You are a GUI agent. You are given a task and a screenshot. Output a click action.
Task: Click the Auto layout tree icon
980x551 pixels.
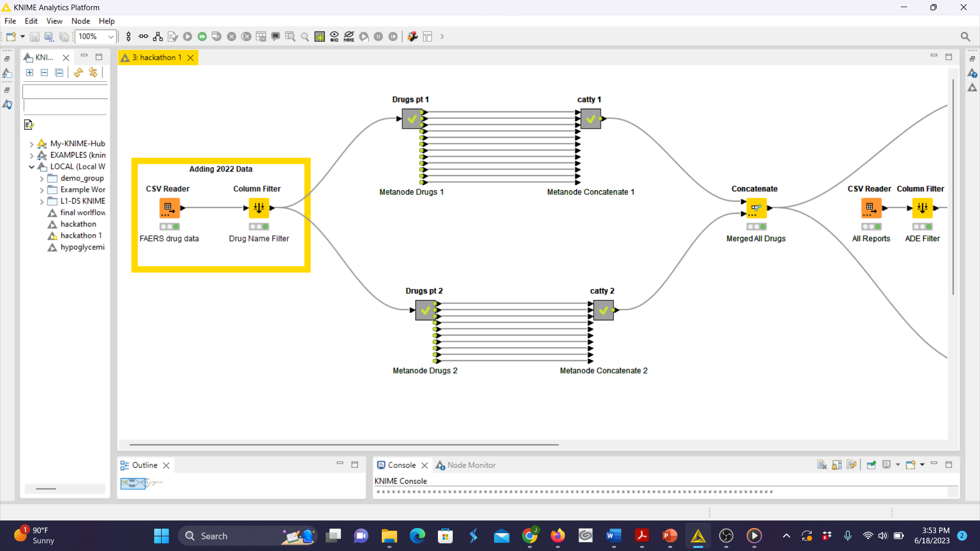(x=158, y=37)
